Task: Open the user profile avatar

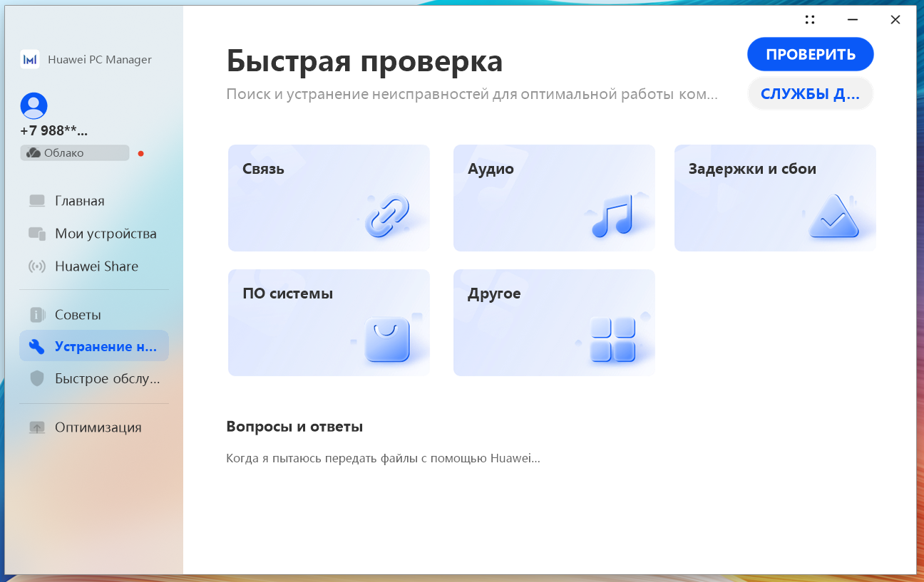Action: (34, 105)
